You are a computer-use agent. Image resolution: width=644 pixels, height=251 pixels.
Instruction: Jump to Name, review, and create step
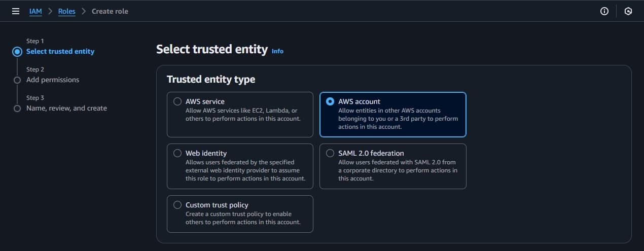(66, 108)
